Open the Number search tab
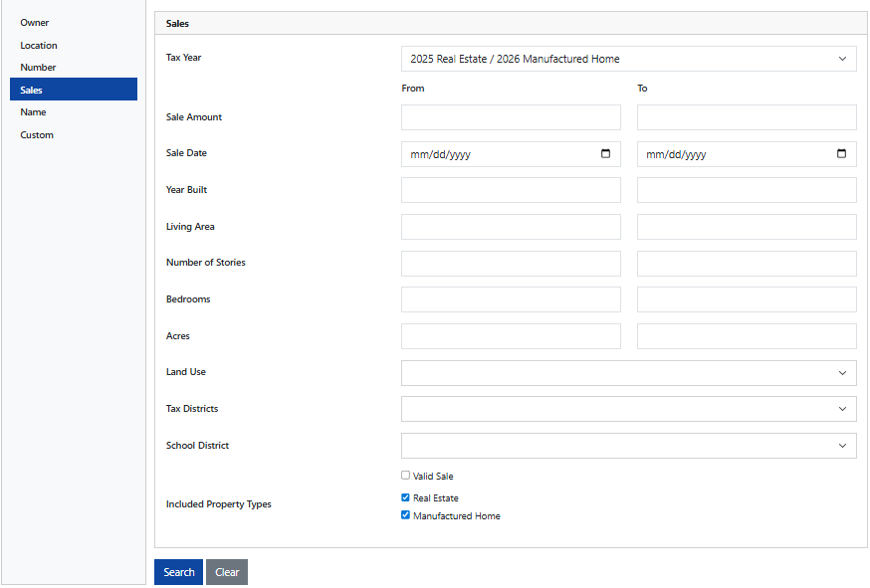The width and height of the screenshot is (870, 588). [x=38, y=68]
